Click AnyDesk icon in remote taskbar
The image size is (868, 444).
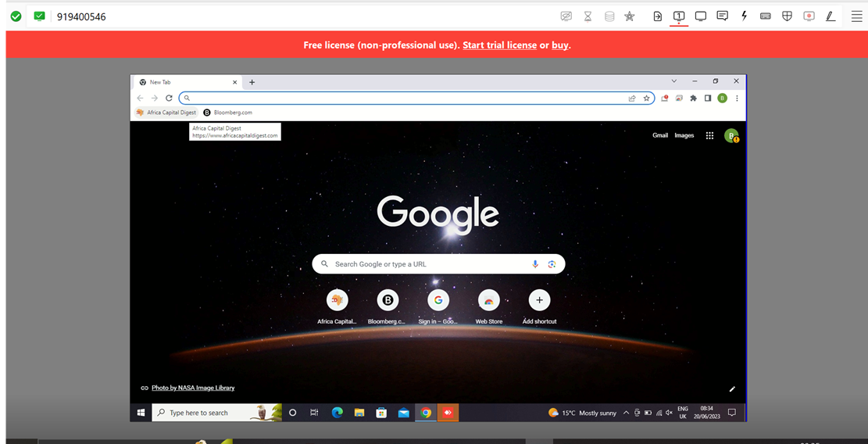[448, 413]
